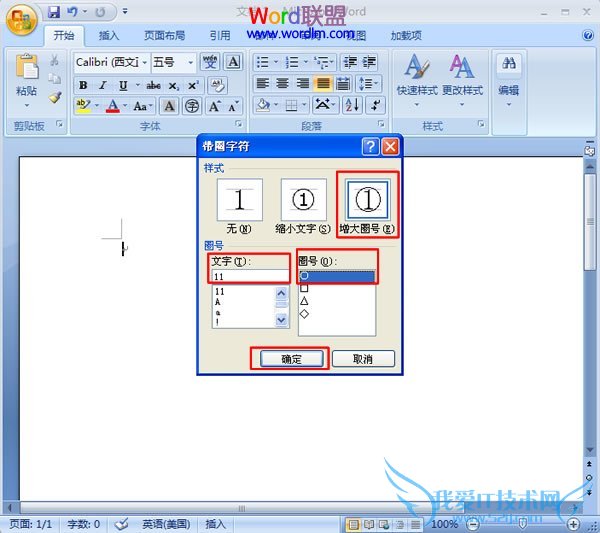Apply character shading icon

[169, 106]
